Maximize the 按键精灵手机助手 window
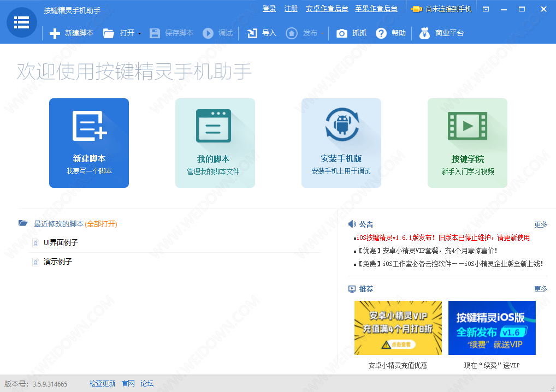This screenshot has height=392, width=556. pyautogui.click(x=522, y=9)
